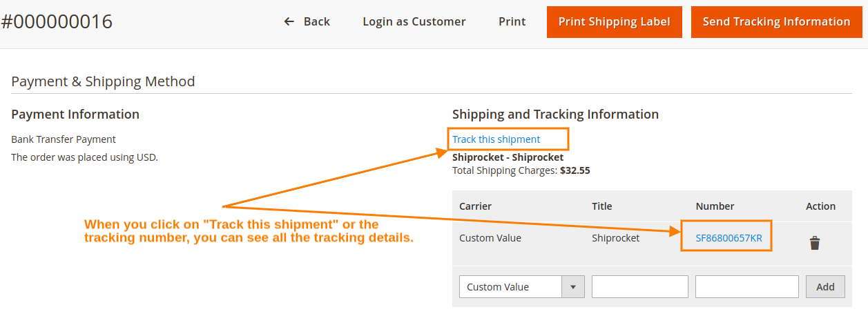Delete the SF86800657KR tracking entry
Screen dimensions: 868x316
(x=815, y=243)
